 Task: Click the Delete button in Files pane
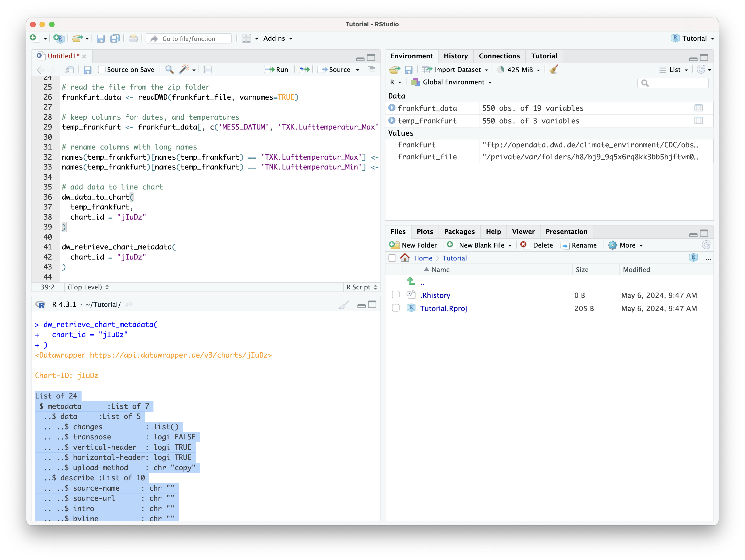point(537,245)
